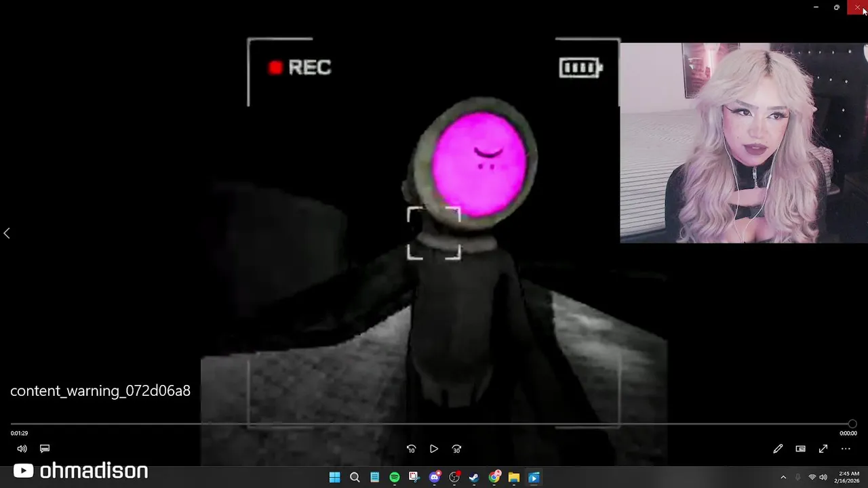Image resolution: width=868 pixels, height=488 pixels.
Task: Open taskbar Search
Action: (355, 478)
